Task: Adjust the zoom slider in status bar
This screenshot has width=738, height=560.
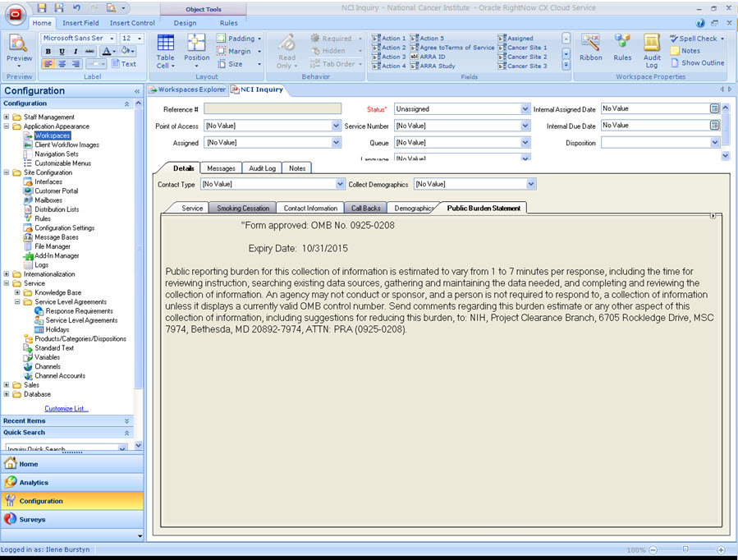Action: [685, 550]
